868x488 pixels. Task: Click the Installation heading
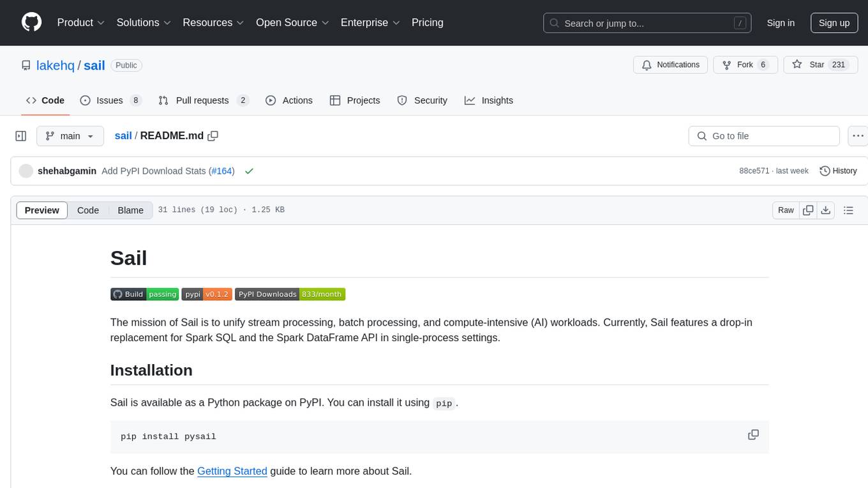[151, 370]
